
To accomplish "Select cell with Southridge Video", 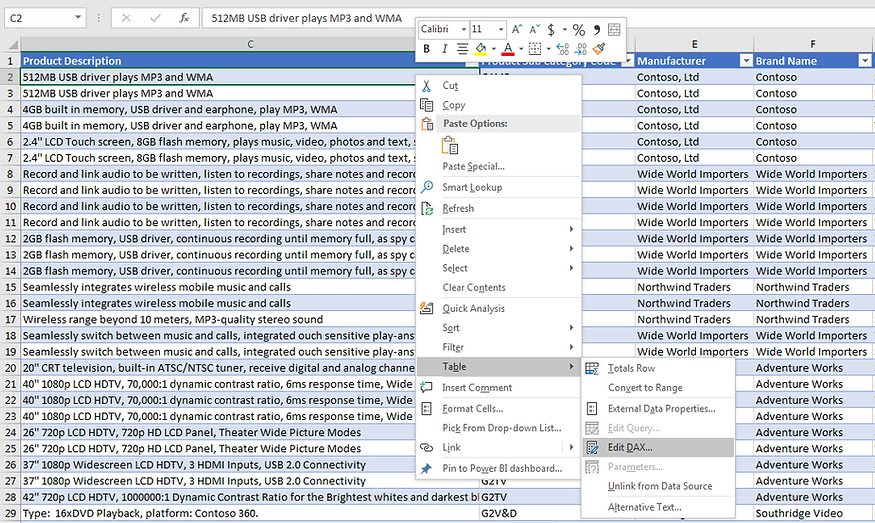I will pyautogui.click(x=812, y=514).
